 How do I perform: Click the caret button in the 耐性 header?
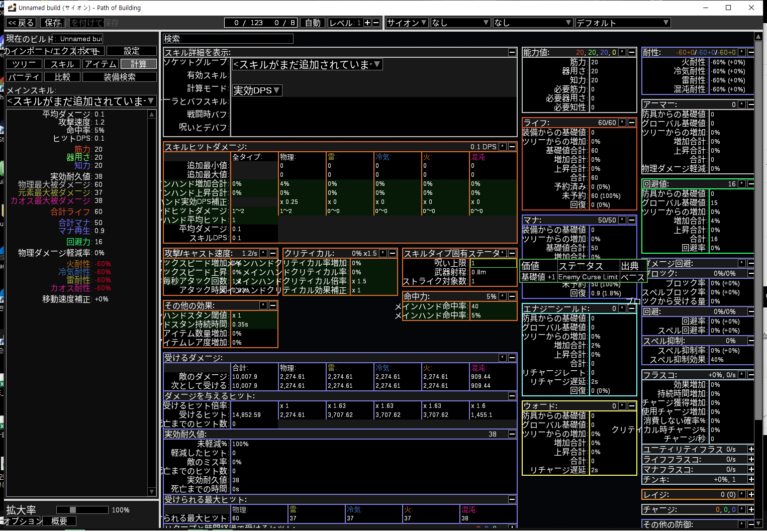(742, 52)
